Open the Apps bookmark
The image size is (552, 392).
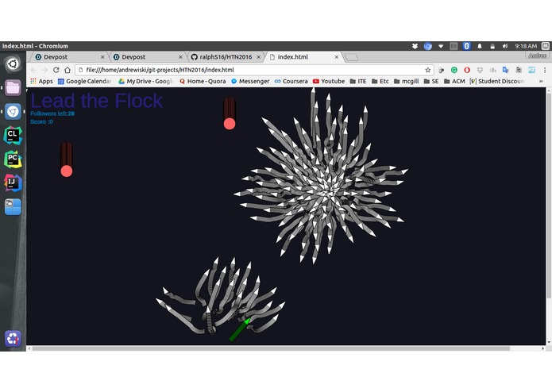(41, 81)
